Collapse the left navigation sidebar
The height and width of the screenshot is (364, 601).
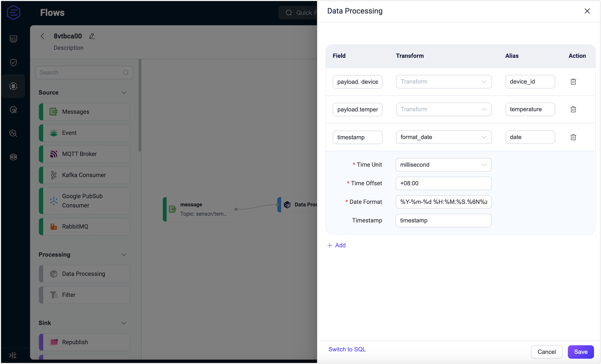point(12,355)
